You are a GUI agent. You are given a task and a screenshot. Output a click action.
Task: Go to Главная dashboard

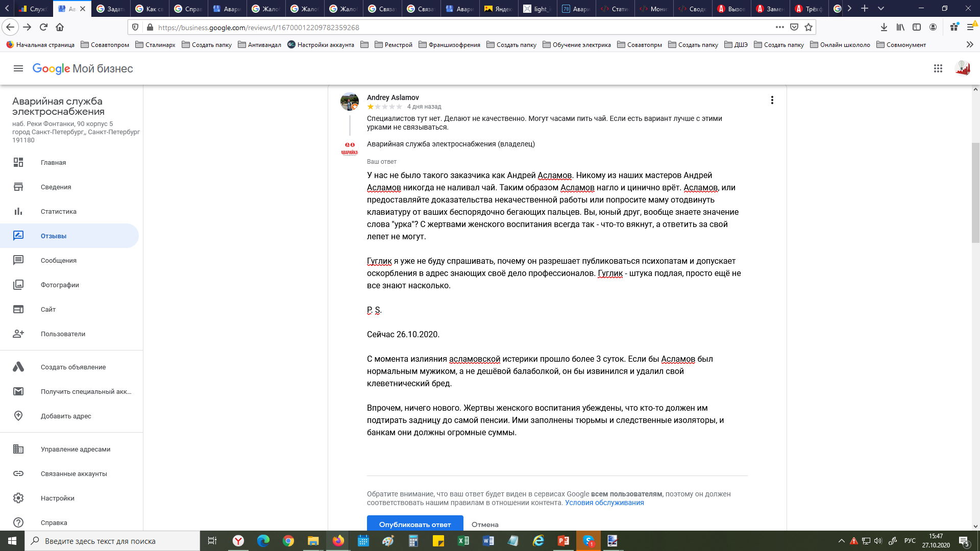coord(53,162)
